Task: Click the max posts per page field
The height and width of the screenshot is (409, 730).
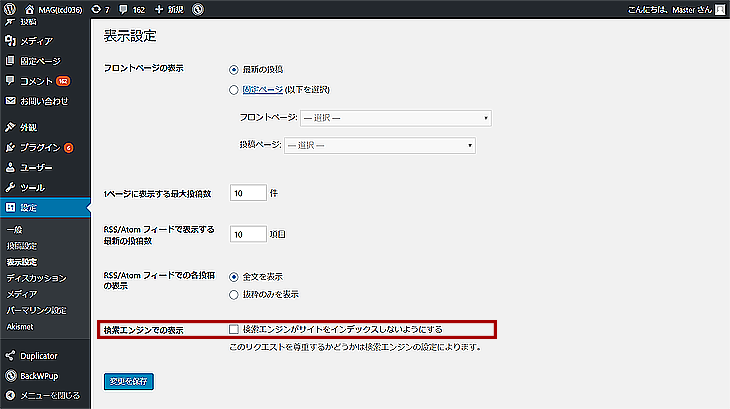Action: point(248,193)
